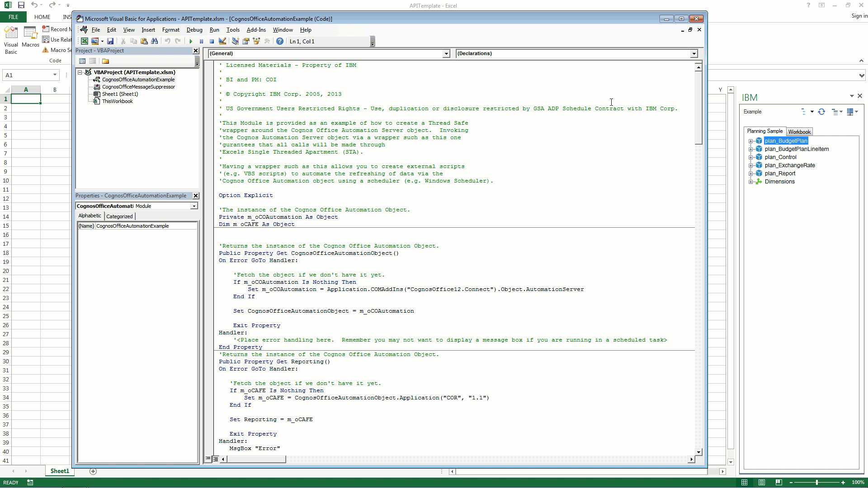Open the Add-Ins menu in VBA editor

[x=256, y=30]
